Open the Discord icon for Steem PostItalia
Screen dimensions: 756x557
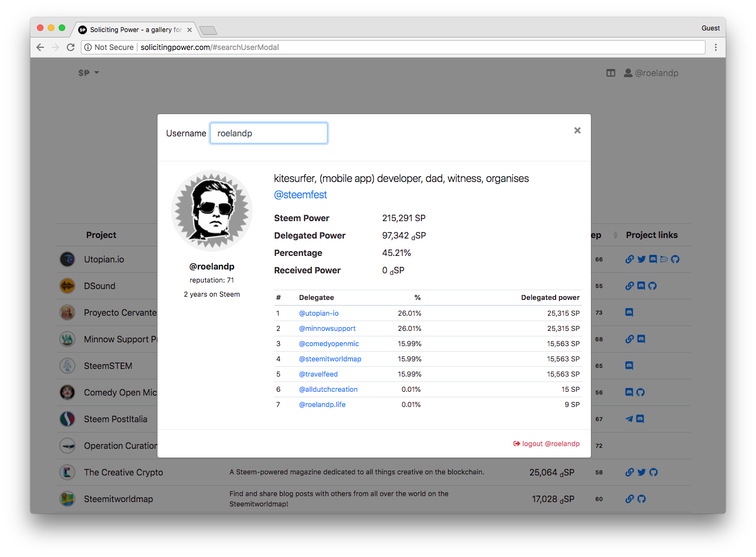coord(640,419)
